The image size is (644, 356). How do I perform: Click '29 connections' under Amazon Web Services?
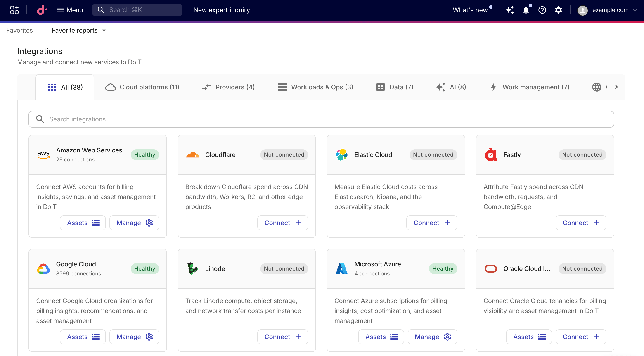tap(75, 159)
